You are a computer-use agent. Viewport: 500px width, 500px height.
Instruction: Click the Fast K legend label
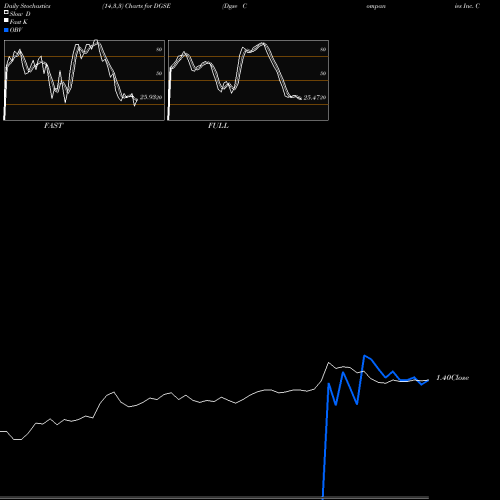19,22
